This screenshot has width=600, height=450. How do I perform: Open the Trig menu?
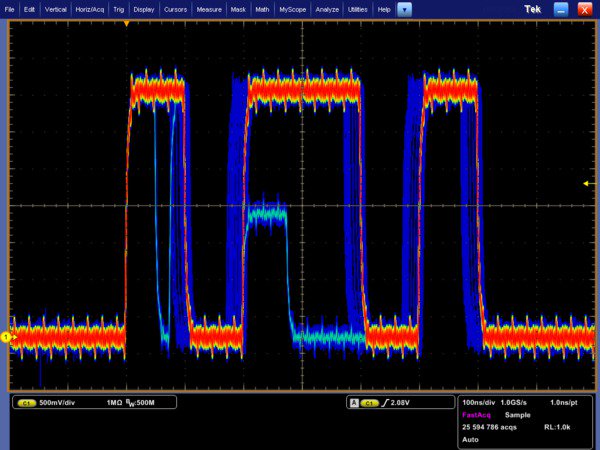[120, 9]
